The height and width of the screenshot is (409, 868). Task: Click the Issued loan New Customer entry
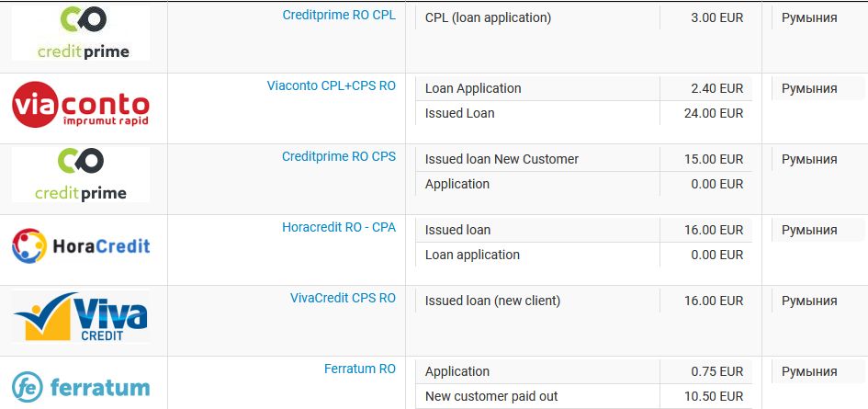502,159
